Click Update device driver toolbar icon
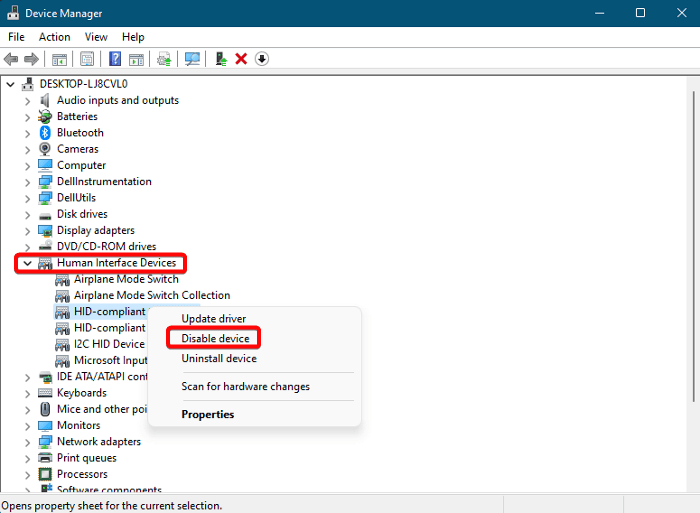 164,59
